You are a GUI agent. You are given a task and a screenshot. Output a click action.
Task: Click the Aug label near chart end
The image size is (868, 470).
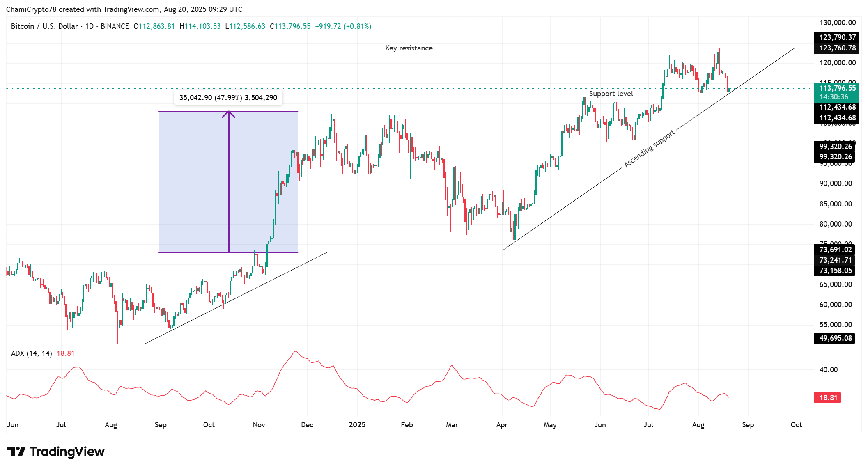point(698,425)
